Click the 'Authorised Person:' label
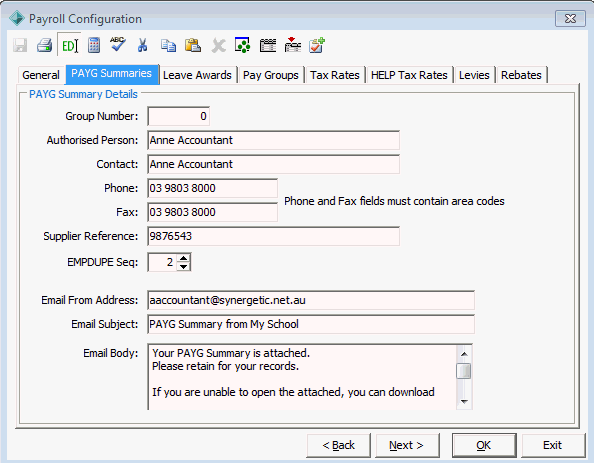This screenshot has height=463, width=594. [x=92, y=140]
